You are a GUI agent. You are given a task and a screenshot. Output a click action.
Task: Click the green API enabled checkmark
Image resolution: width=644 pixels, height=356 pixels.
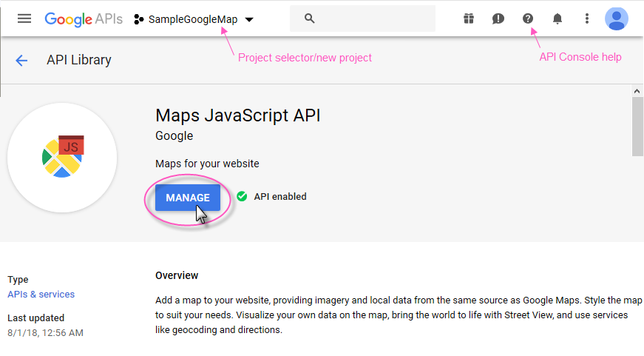coord(242,196)
